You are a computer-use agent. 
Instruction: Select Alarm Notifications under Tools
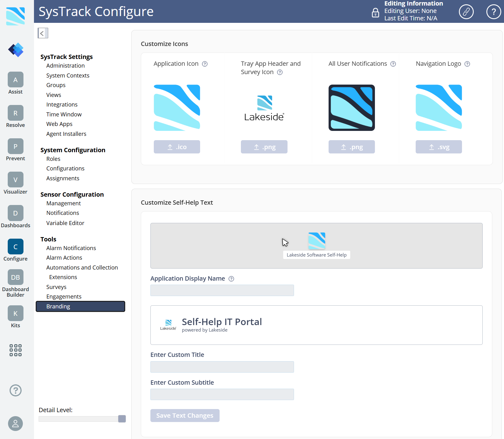coord(71,248)
